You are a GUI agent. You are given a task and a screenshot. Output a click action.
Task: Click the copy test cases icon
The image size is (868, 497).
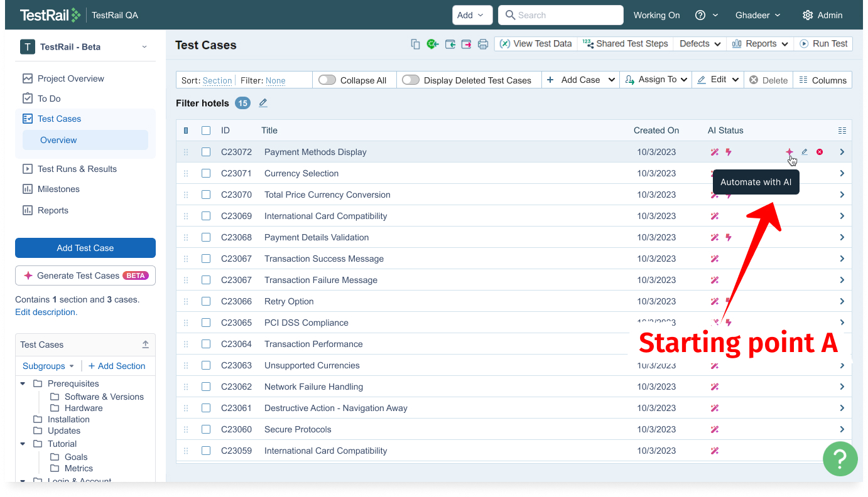click(415, 44)
